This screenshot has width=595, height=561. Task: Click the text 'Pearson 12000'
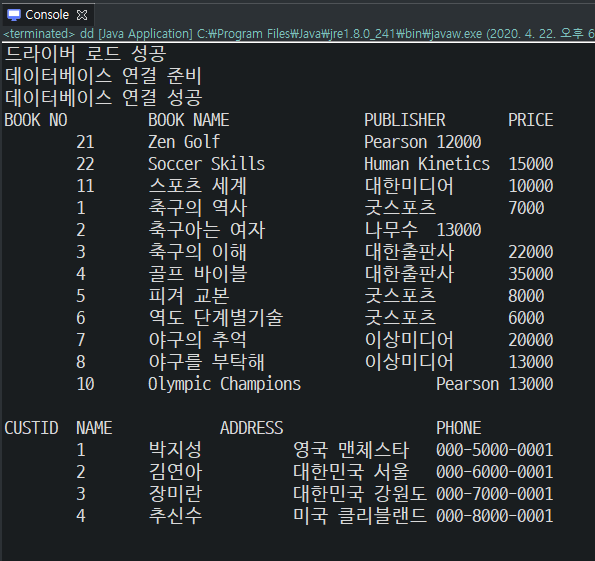(x=423, y=142)
